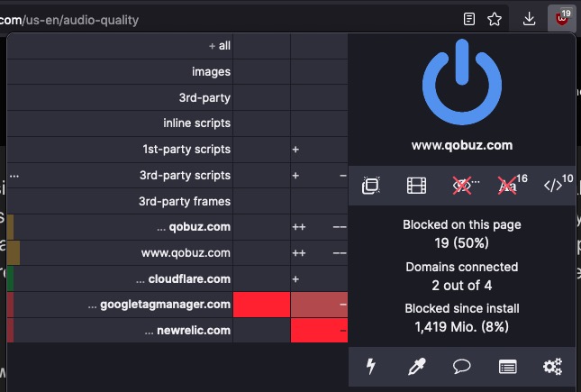The height and width of the screenshot is (392, 581).
Task: Click the red global cell for googletagmanager.com
Action: tap(261, 305)
